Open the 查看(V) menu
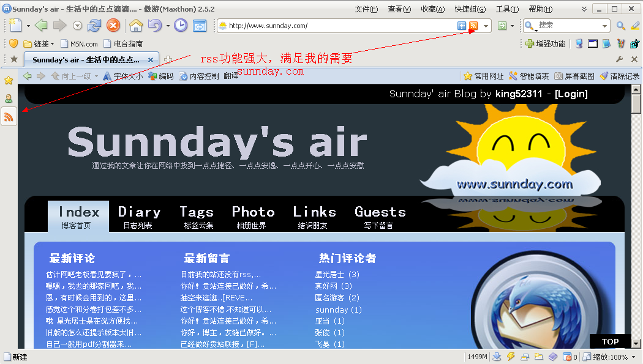Screen dimensions: 643x364 click(399, 9)
